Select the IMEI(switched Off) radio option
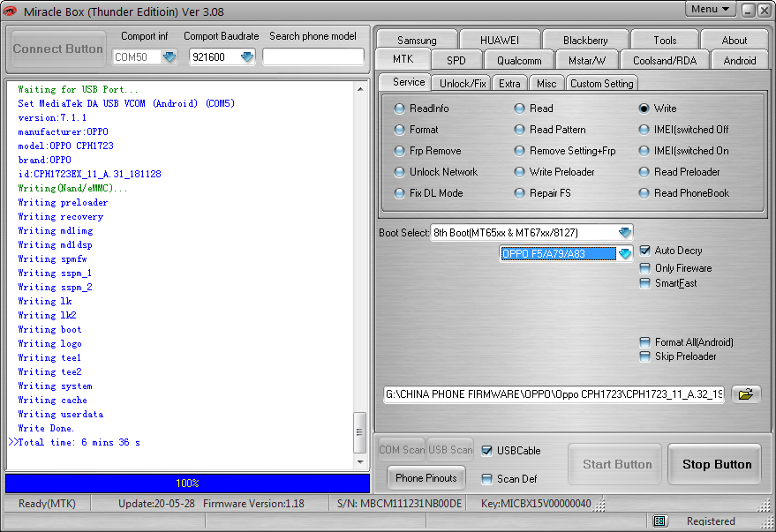Viewport: 776px width, 532px height. pyautogui.click(x=644, y=130)
